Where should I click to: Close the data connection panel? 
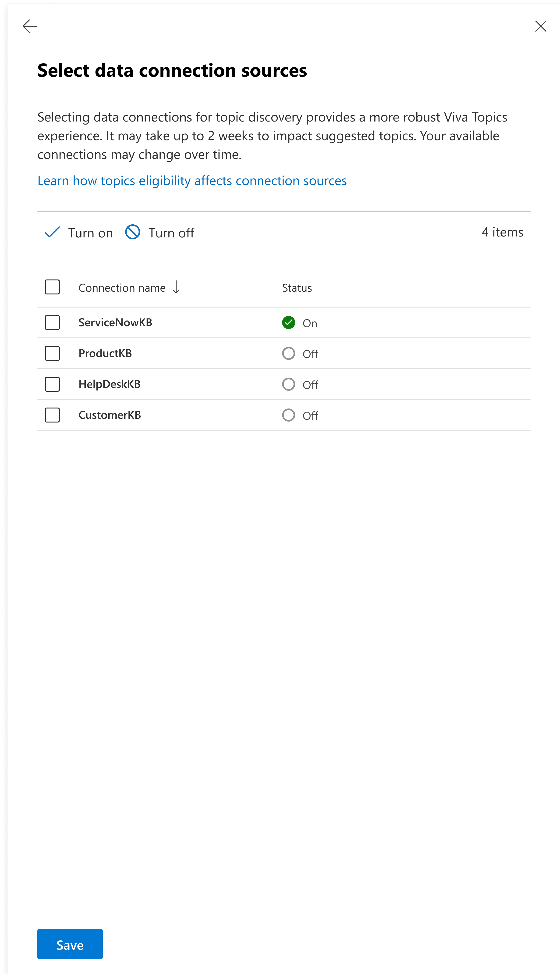coord(540,26)
